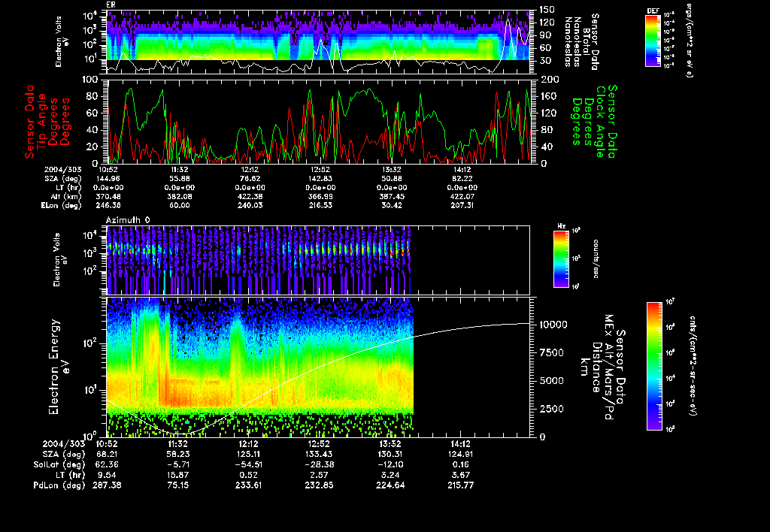
Task: Click altitude value 422.07
Action: (462, 197)
